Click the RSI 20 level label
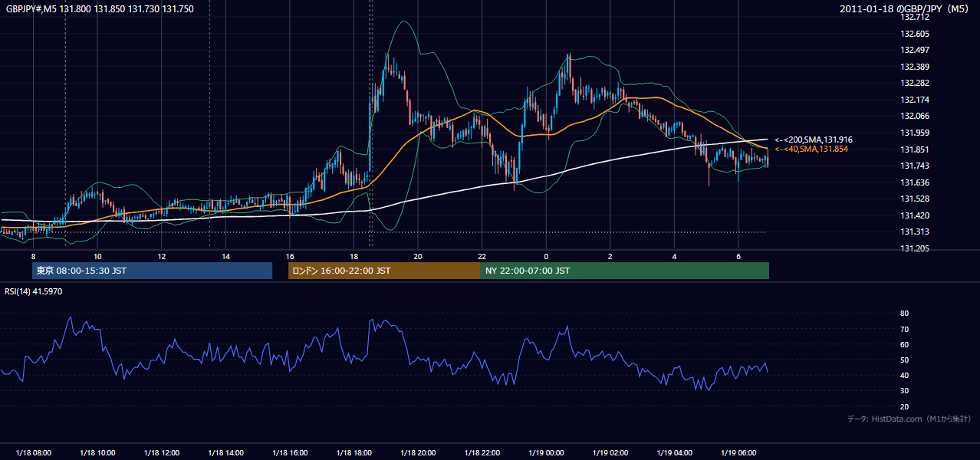The image size is (980, 460). point(905,406)
